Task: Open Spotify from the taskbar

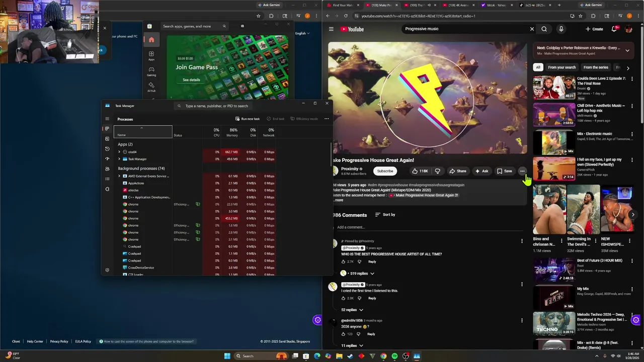Action: click(x=394, y=356)
